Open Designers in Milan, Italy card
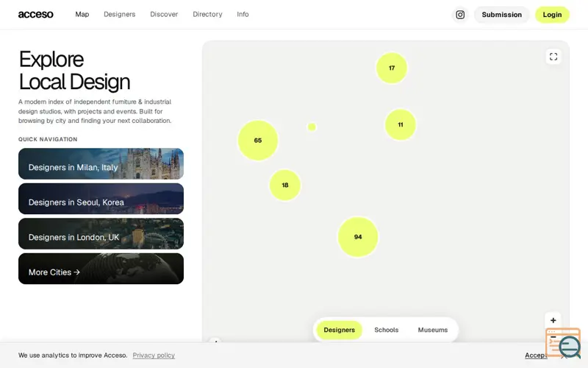Viewport: 588px width, 368px height. click(x=101, y=163)
